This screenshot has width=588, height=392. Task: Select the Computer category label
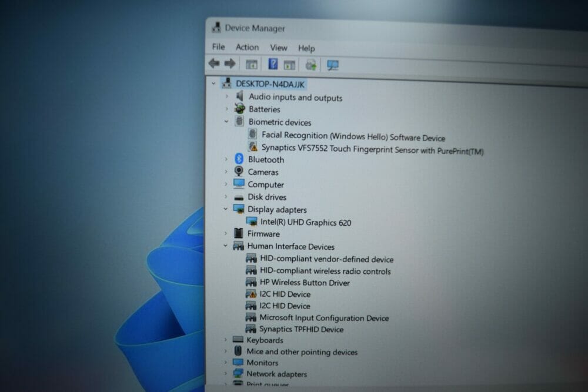coord(266,185)
